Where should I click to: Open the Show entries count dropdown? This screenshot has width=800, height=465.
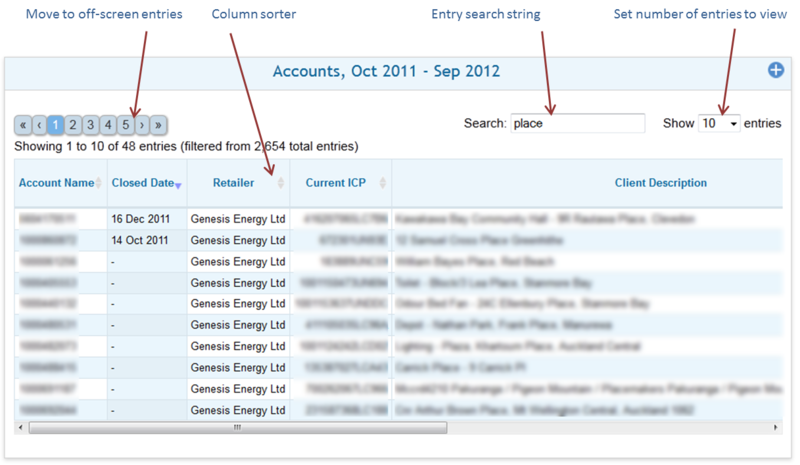719,123
